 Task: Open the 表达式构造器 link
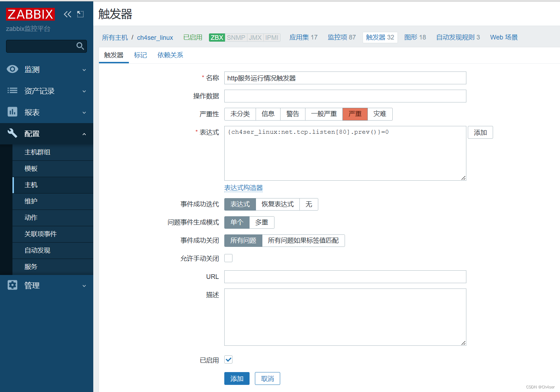244,188
